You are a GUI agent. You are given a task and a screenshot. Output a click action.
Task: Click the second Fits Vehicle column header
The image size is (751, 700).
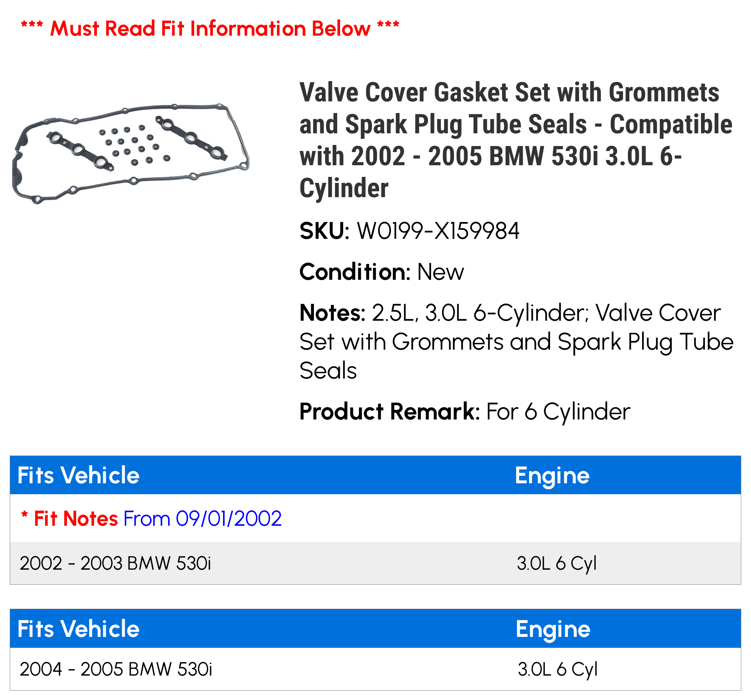click(x=78, y=629)
